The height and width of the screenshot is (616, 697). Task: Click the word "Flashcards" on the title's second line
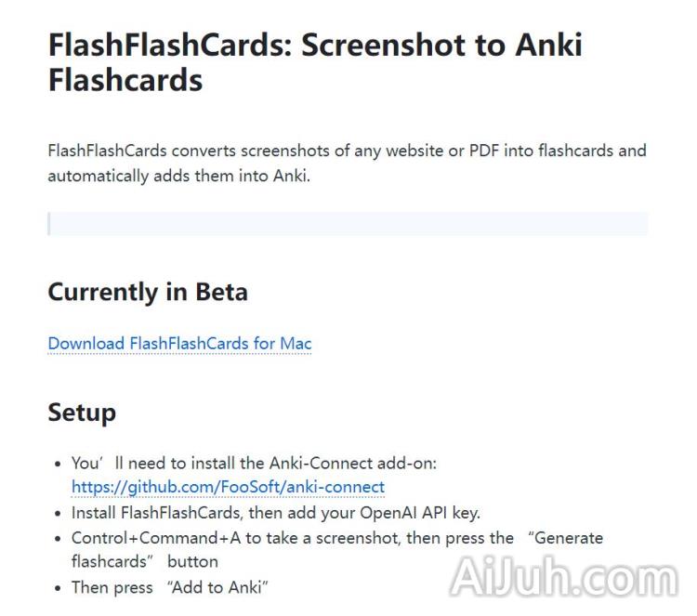click(125, 80)
